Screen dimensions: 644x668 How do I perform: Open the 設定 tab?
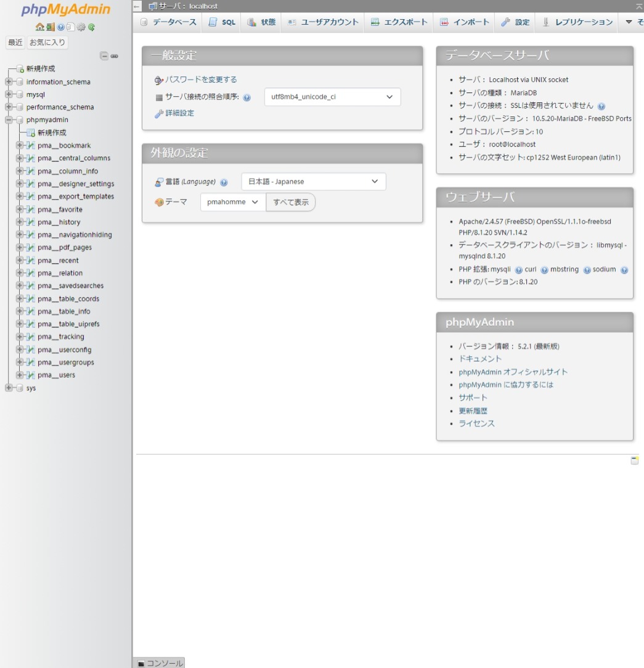515,22
